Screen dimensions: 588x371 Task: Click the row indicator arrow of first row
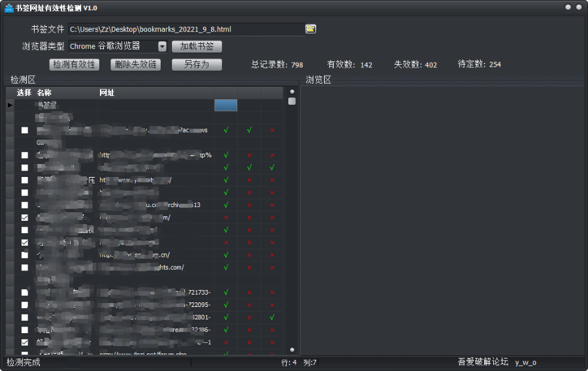10,105
